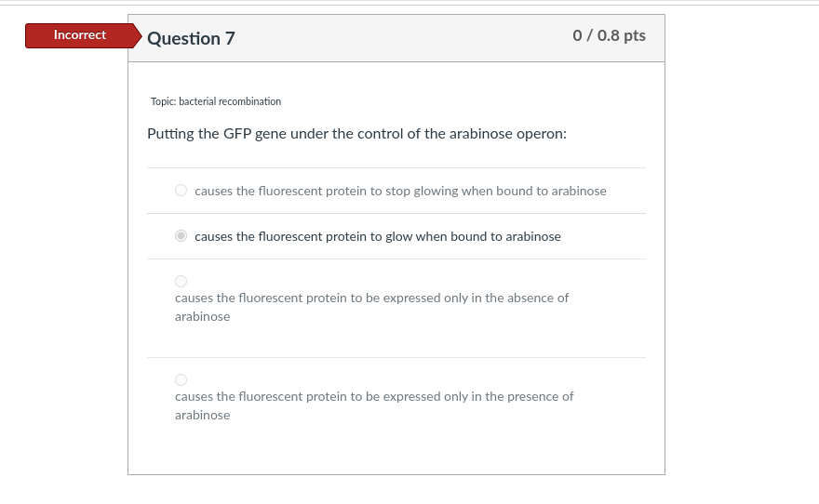Click answer text "stop glowing when bound to arabinose"
The image size is (819, 504).
400,191
